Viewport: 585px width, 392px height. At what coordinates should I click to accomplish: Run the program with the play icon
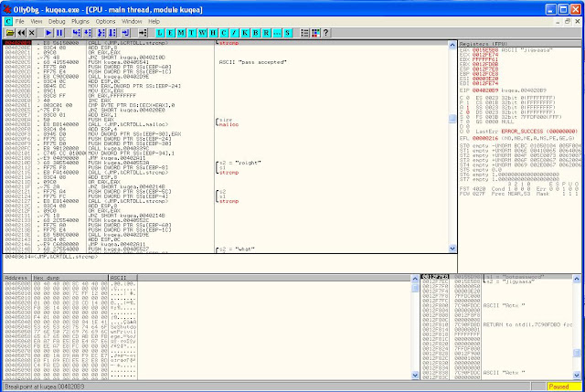pos(48,33)
